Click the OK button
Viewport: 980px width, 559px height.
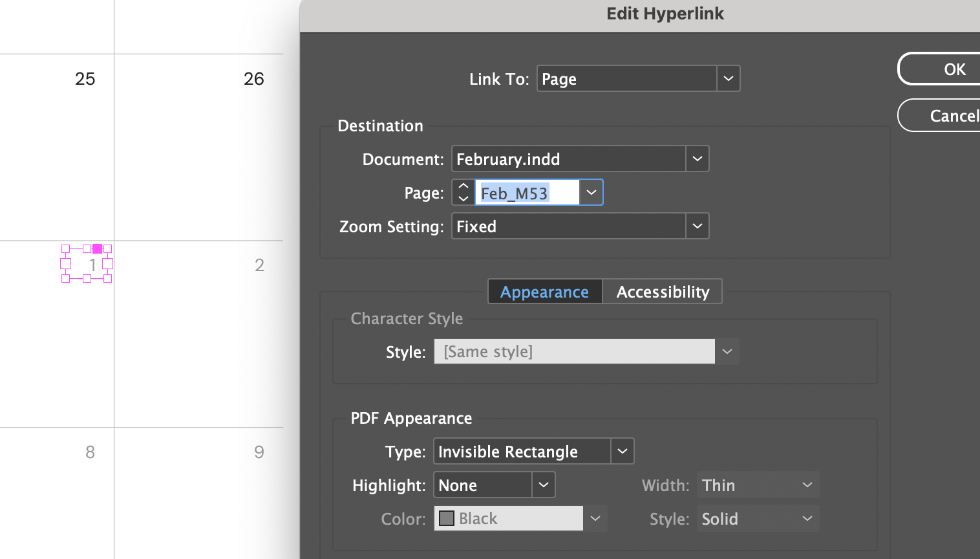[x=955, y=69]
